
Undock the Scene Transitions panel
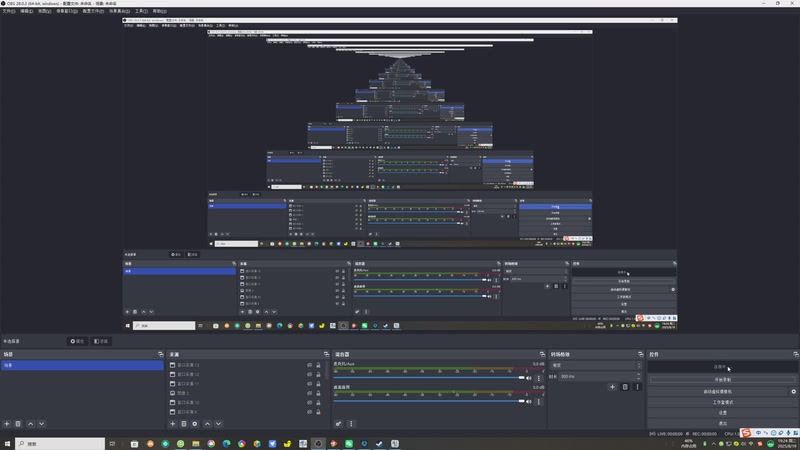tap(640, 354)
